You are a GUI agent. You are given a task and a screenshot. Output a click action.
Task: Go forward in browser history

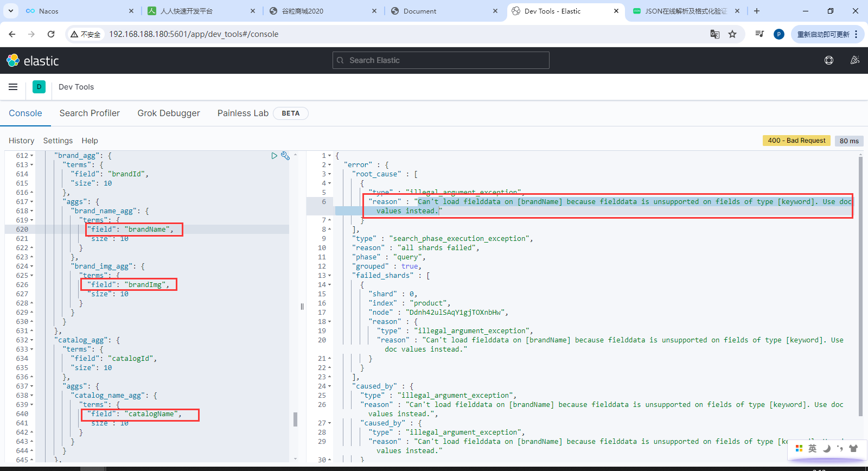tap(31, 34)
